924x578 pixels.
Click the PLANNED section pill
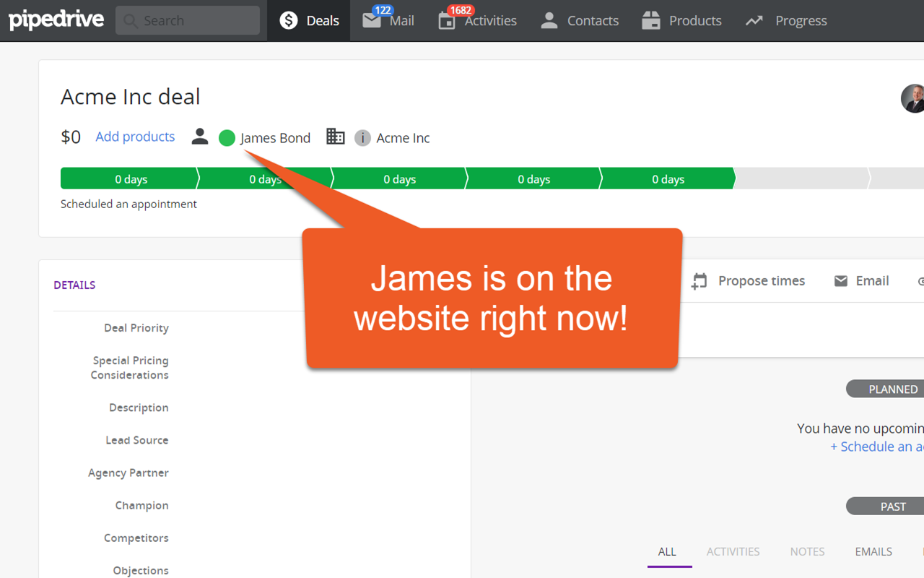(x=885, y=389)
